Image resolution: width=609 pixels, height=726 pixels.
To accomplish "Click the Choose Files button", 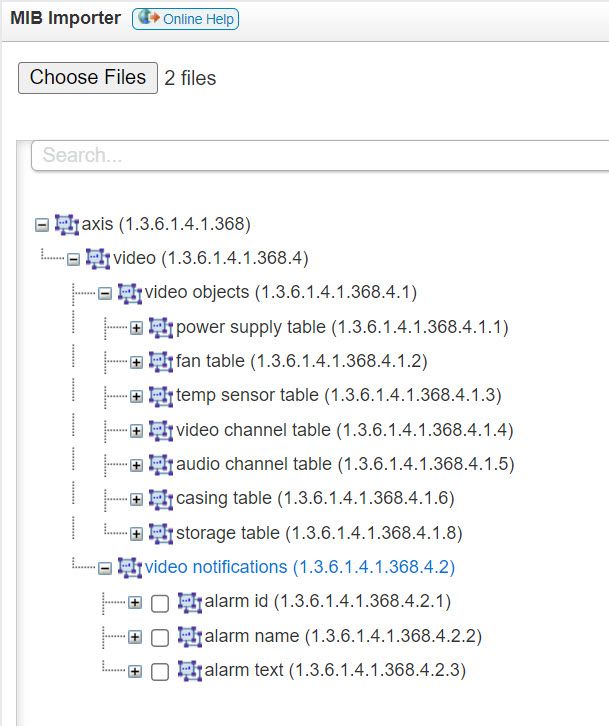I will (88, 78).
